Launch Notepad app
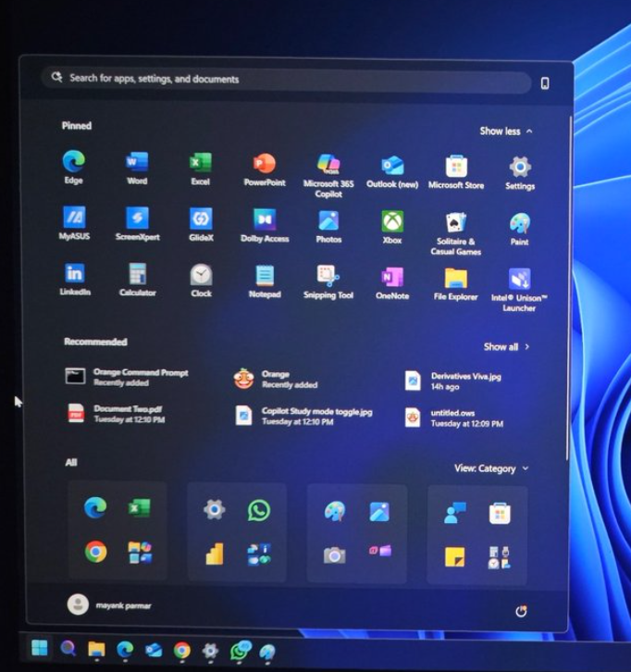The height and width of the screenshot is (672, 631). [265, 281]
